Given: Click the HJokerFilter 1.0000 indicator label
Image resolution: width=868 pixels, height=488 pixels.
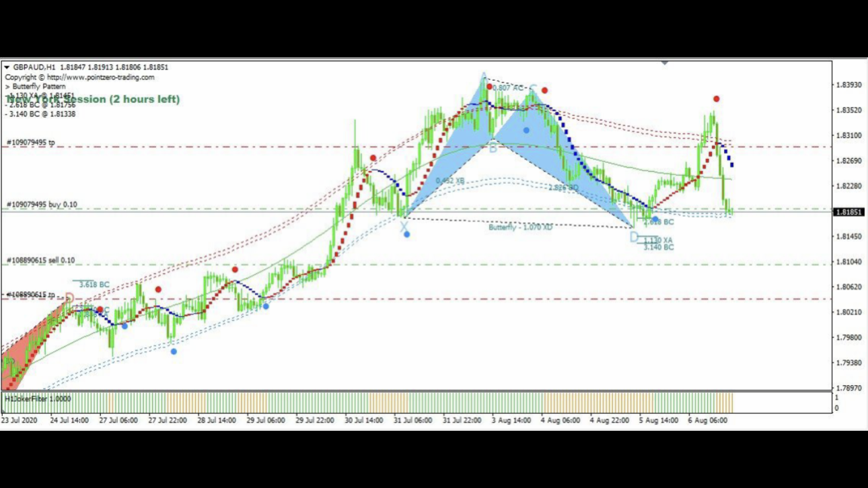Looking at the screenshot, I should click(x=37, y=398).
